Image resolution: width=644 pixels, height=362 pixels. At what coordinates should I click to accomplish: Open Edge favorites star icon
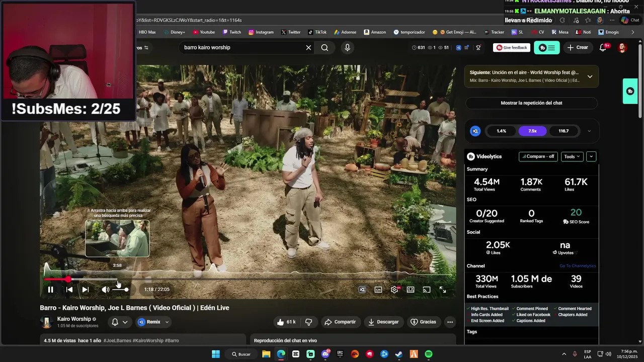[588, 20]
